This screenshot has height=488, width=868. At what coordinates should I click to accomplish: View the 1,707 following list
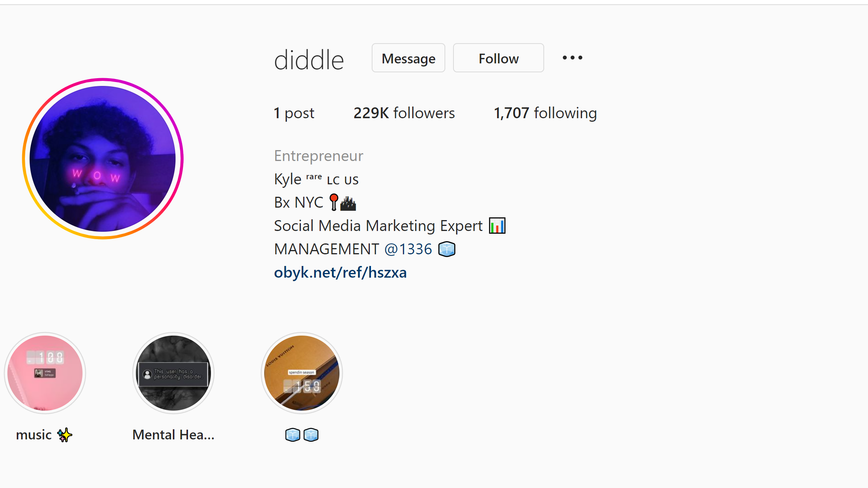coord(545,113)
